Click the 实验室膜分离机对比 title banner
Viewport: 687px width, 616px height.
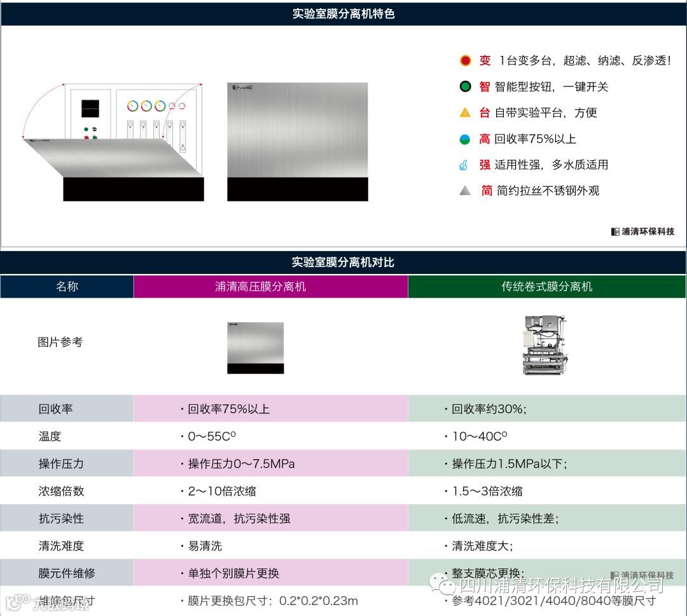point(343,263)
